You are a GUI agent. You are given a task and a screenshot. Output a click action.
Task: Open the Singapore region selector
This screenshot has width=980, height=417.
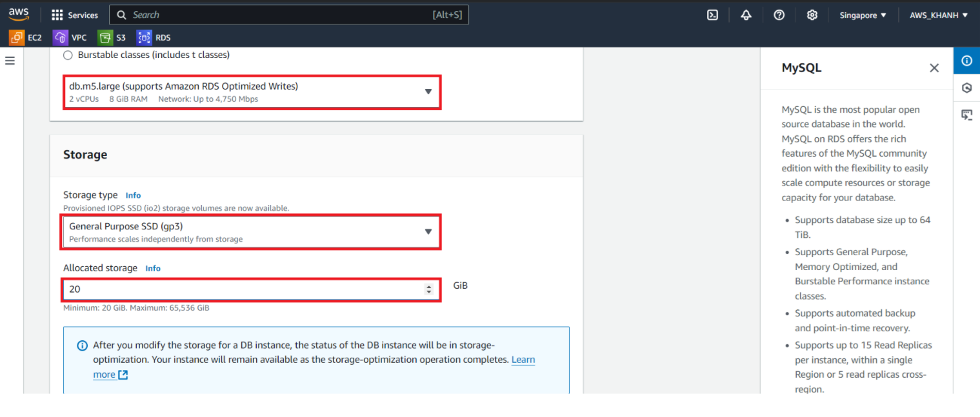863,15
